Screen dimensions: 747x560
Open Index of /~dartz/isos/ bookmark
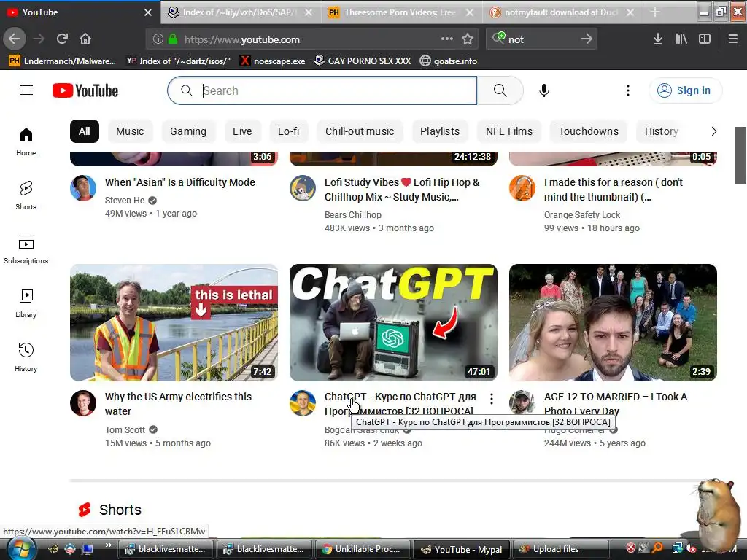coord(179,61)
